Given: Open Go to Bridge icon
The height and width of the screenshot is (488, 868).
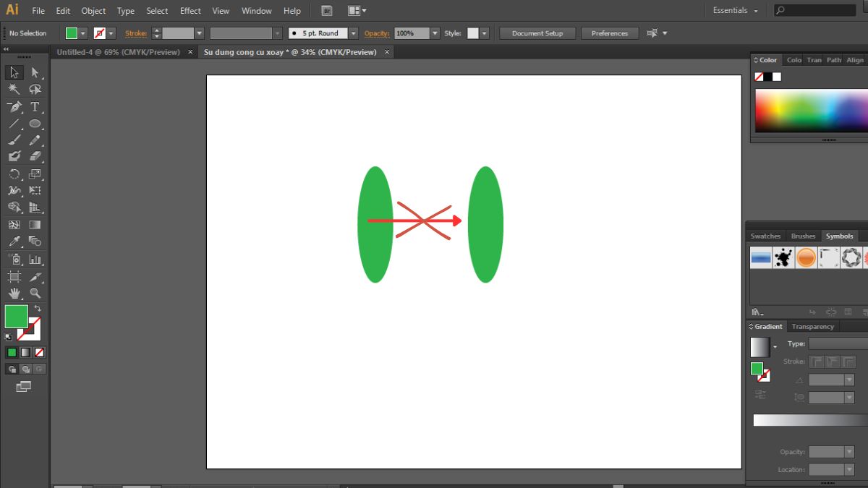Looking at the screenshot, I should 327,11.
